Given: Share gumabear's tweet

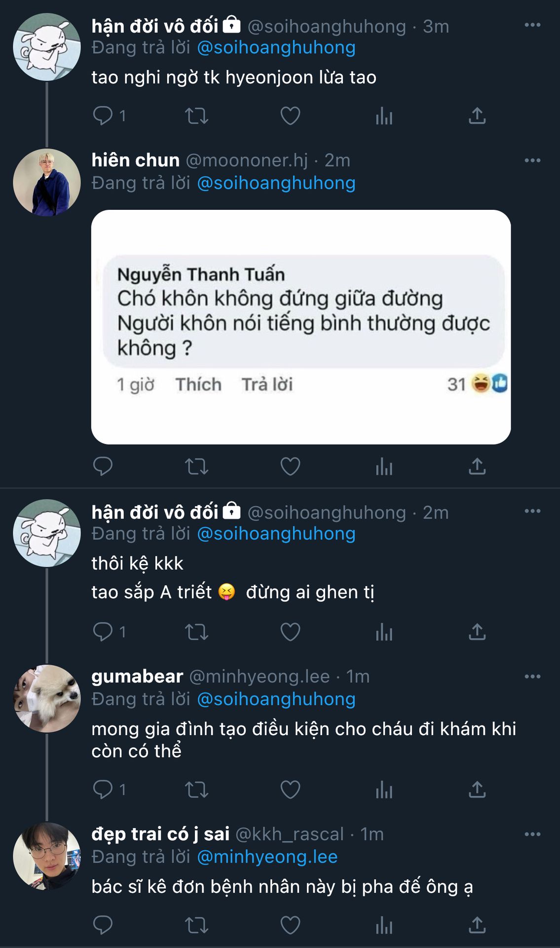Looking at the screenshot, I should point(477,789).
